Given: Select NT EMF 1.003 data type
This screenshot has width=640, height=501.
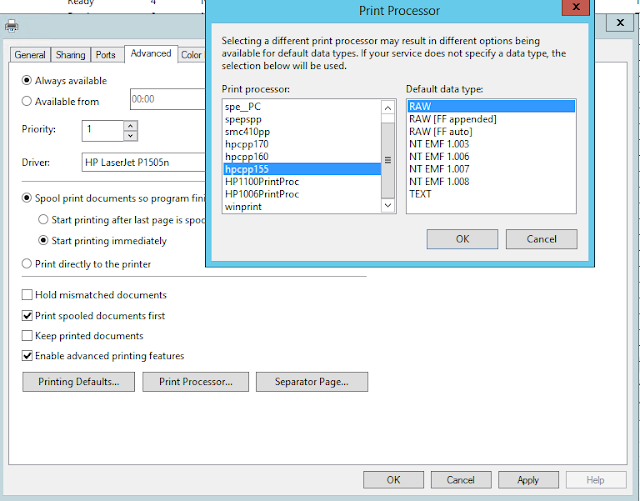Looking at the screenshot, I should [491, 144].
